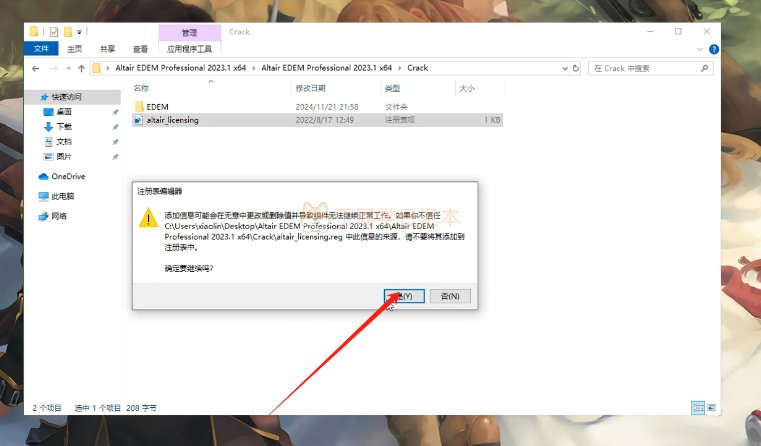
Task: Open 下载 in the sidebar
Action: 64,127
